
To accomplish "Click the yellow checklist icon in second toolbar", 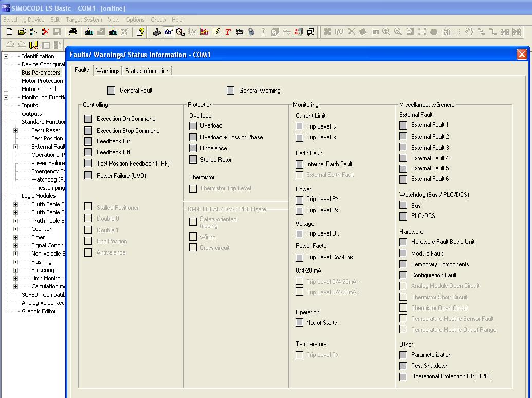I will [33, 44].
